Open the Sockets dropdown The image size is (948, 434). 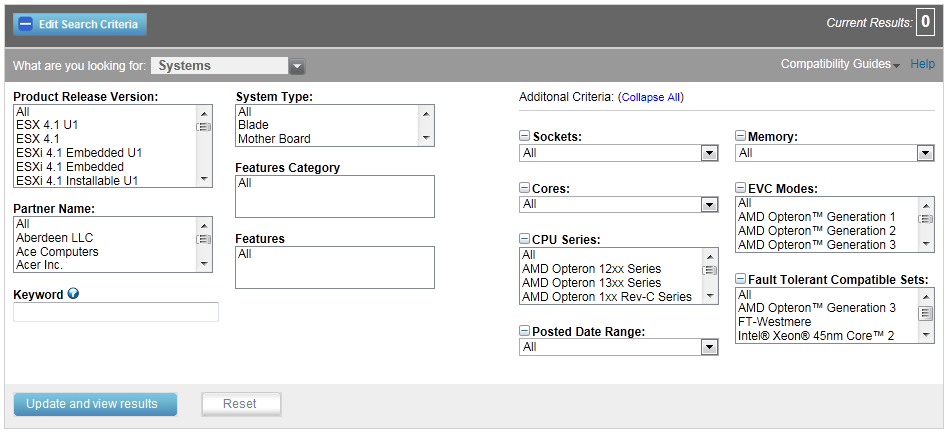[x=618, y=154]
